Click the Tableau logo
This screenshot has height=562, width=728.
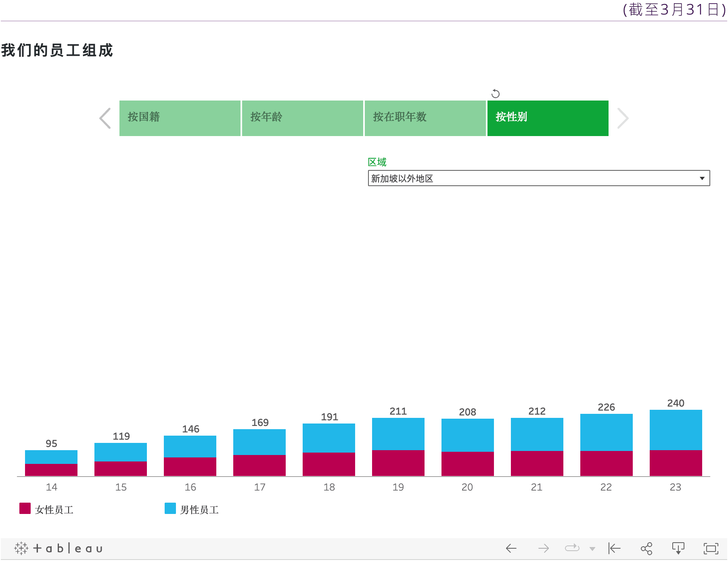(59, 548)
